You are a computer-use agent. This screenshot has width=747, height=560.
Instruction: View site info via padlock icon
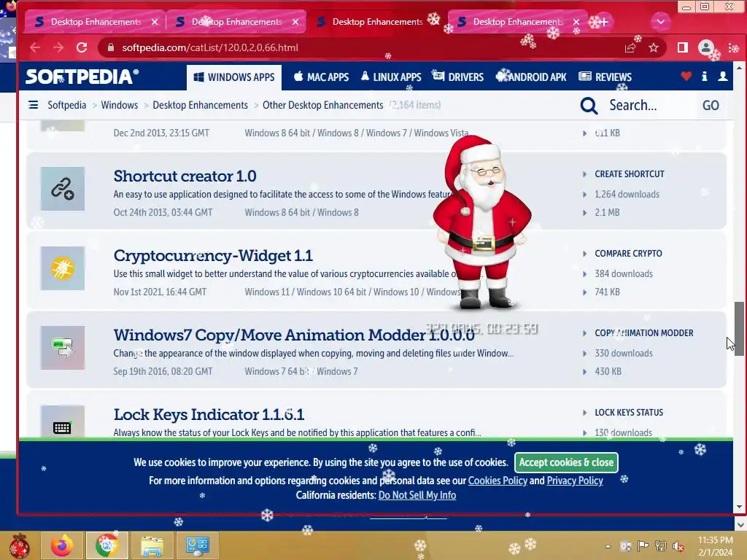(x=111, y=47)
